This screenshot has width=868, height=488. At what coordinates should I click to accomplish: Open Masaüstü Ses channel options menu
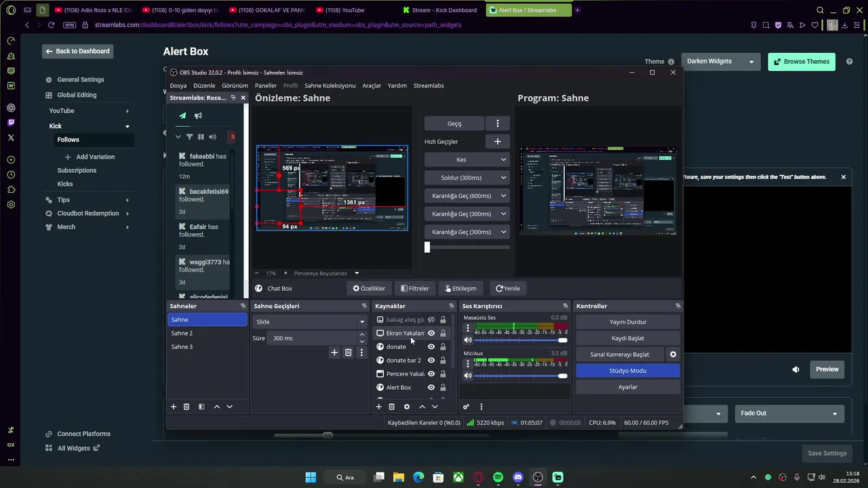(467, 328)
